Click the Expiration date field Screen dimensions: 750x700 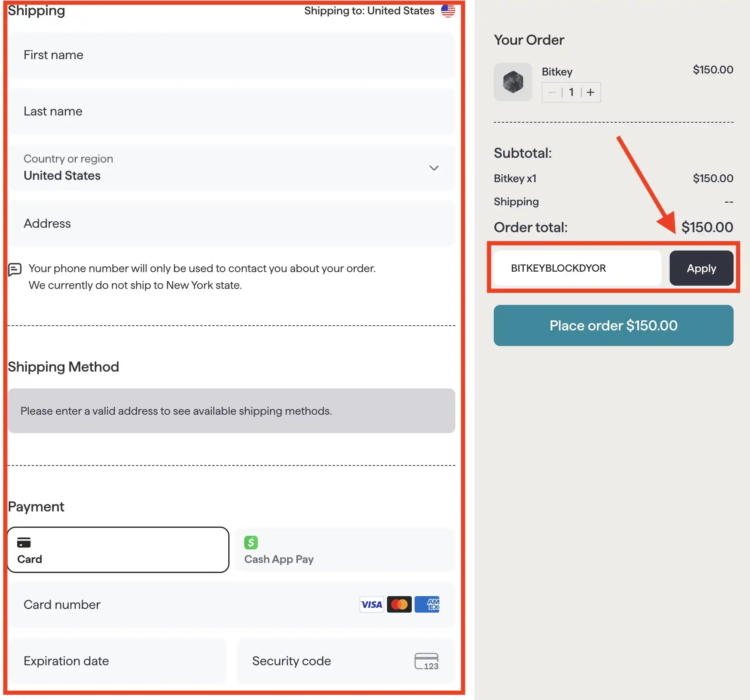pos(118,661)
